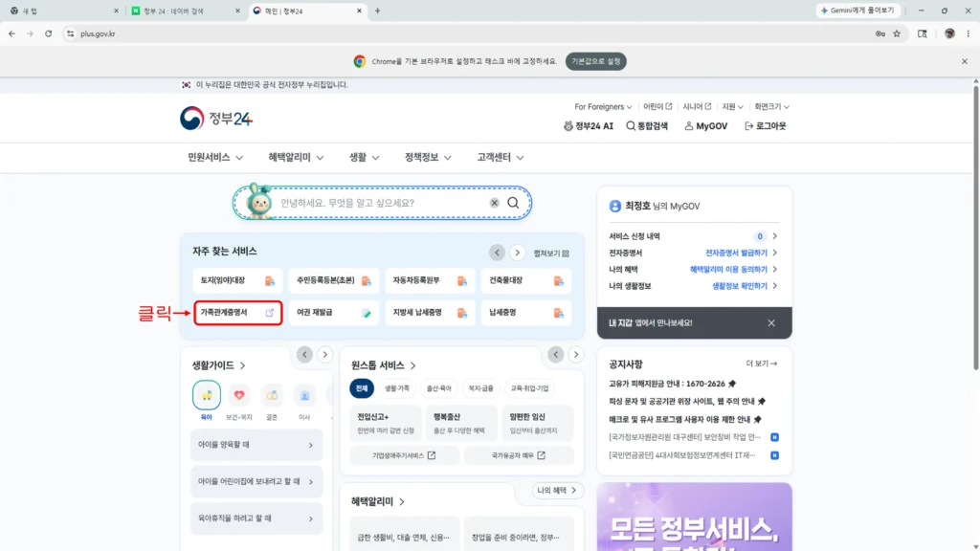Open 아이를 양육할 때 guide
Screen dimensions: 980x551
point(256,445)
